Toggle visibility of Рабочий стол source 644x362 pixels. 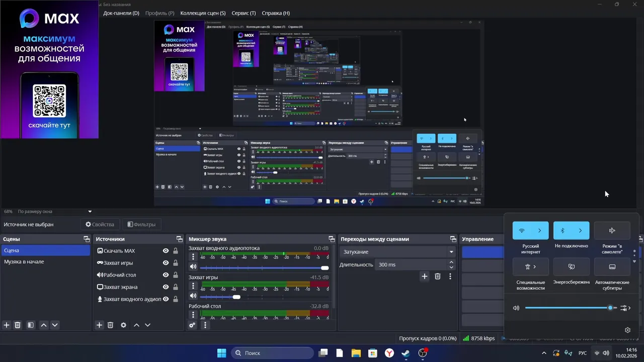point(166,275)
